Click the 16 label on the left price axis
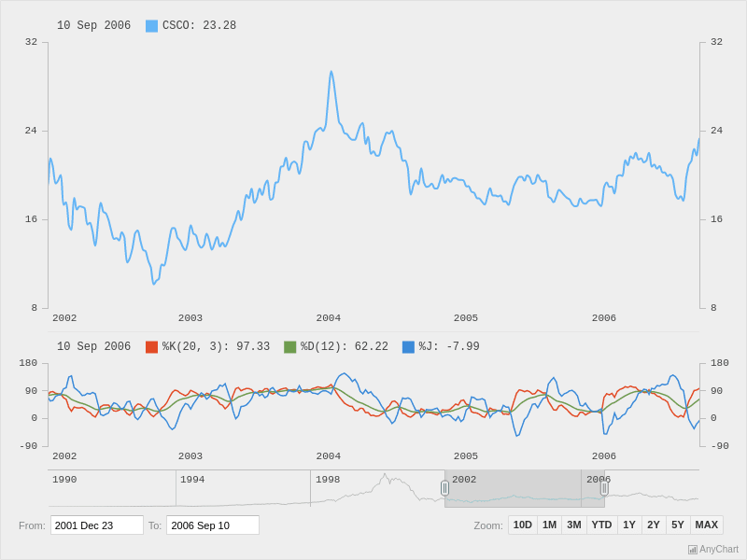The height and width of the screenshot is (560, 747). [31, 219]
